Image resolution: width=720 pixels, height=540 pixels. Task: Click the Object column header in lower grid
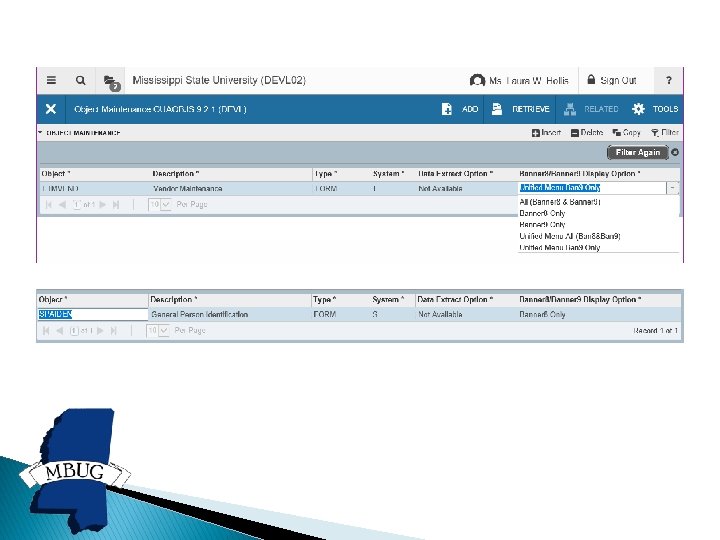(53, 299)
